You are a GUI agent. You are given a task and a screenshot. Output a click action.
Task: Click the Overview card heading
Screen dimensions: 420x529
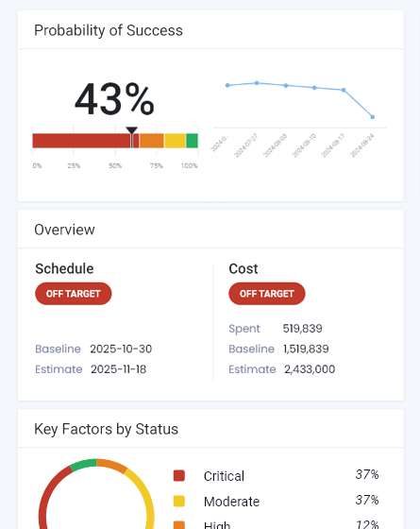64,230
